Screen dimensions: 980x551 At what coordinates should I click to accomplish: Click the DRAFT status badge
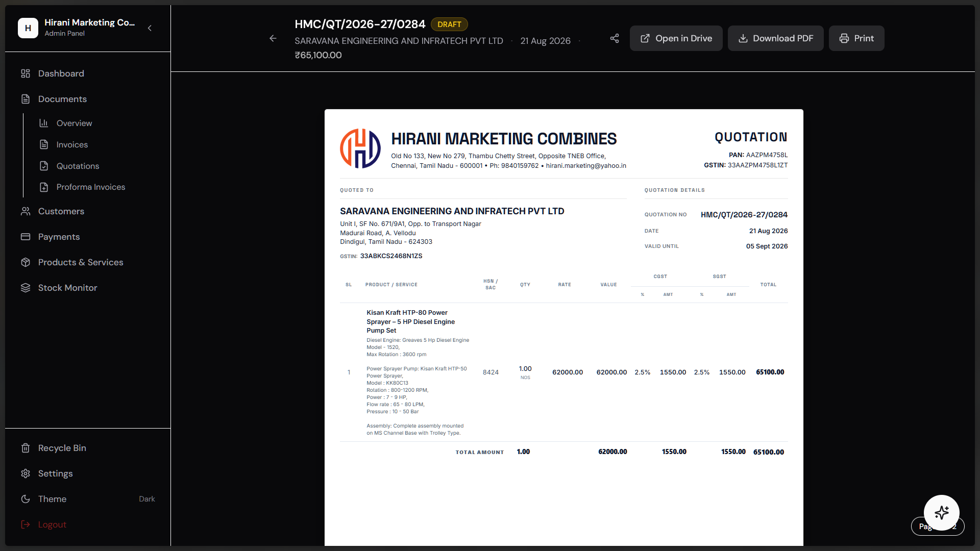tap(449, 24)
